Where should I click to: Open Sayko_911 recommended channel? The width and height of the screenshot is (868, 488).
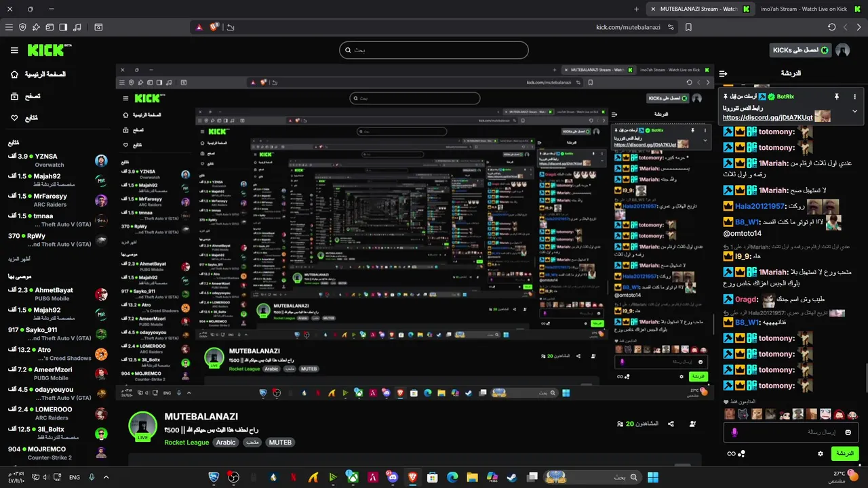coord(58,333)
